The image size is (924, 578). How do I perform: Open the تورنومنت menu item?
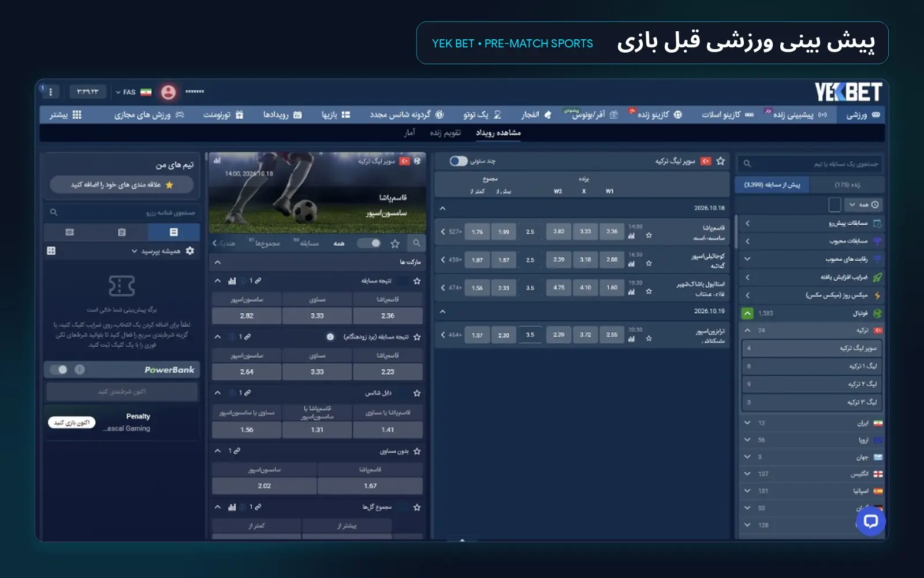223,114
